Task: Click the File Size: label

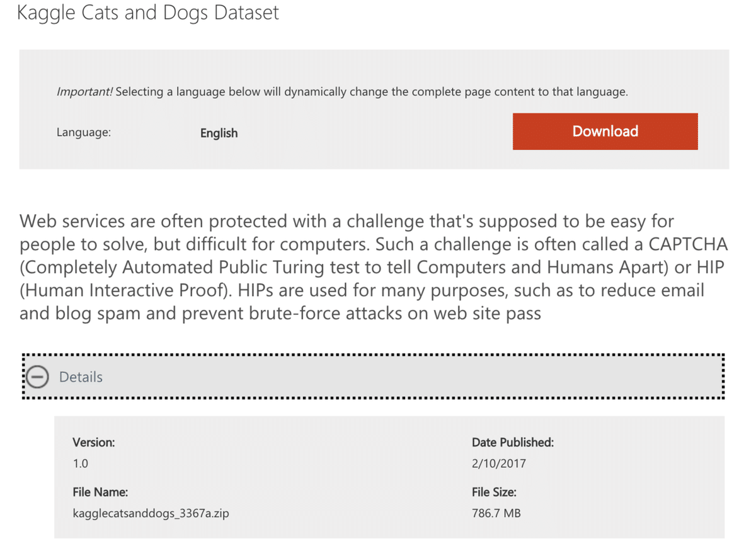Action: (494, 492)
